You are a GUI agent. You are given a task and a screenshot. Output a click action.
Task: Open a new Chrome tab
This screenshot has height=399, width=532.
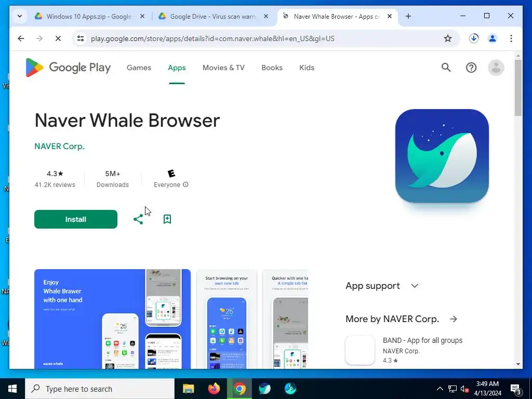pos(408,16)
